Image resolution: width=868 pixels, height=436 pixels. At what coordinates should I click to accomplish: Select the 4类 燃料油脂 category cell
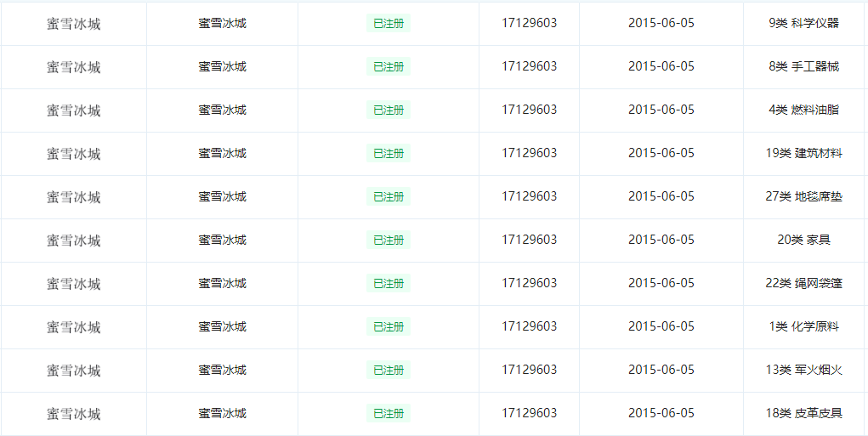(803, 110)
